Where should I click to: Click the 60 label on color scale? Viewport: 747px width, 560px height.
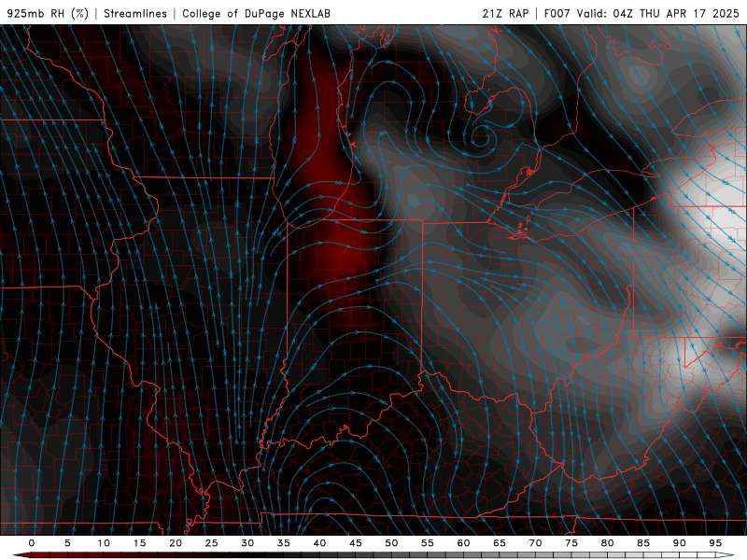(x=463, y=543)
